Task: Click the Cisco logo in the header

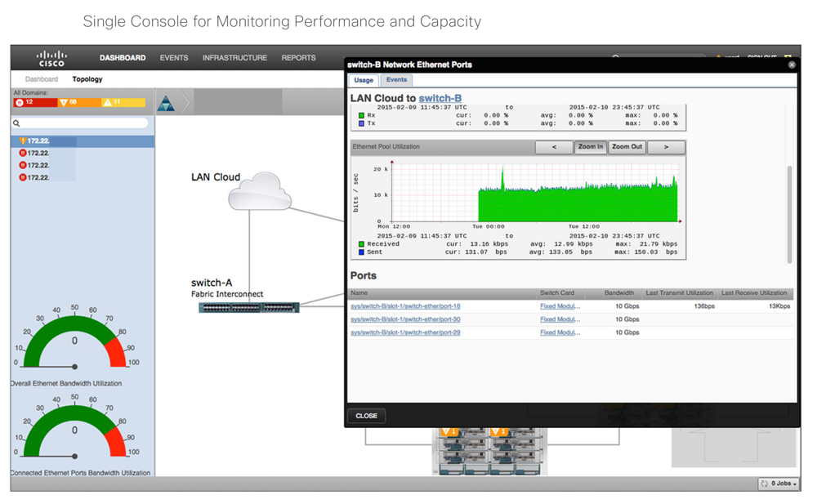Action: [51, 58]
